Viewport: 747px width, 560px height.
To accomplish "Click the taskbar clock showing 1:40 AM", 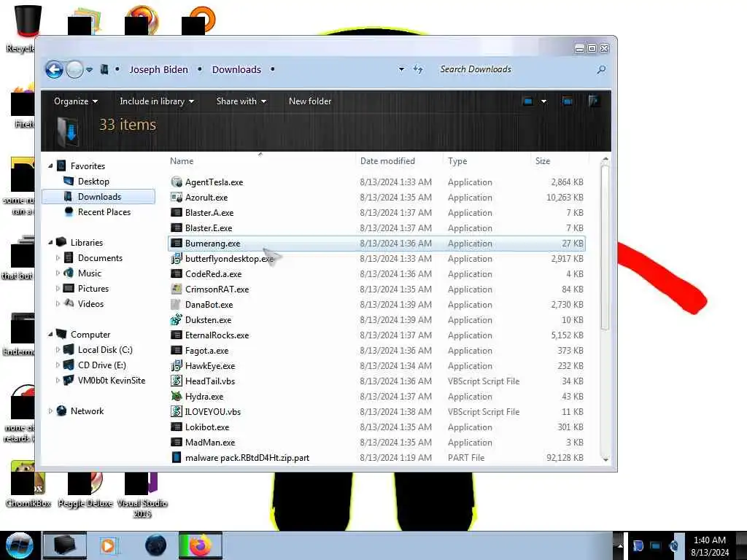I will [x=709, y=545].
